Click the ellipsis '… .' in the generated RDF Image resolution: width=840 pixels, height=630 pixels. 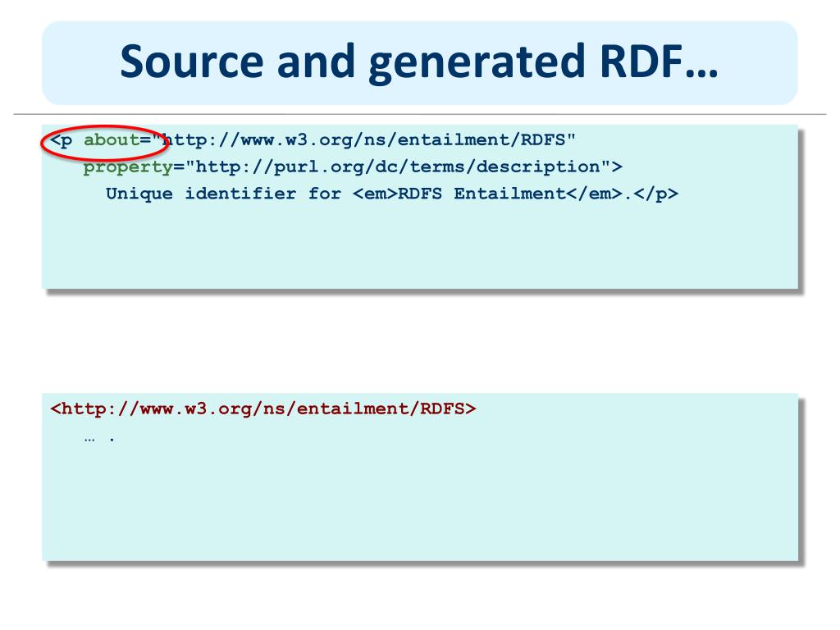99,439
